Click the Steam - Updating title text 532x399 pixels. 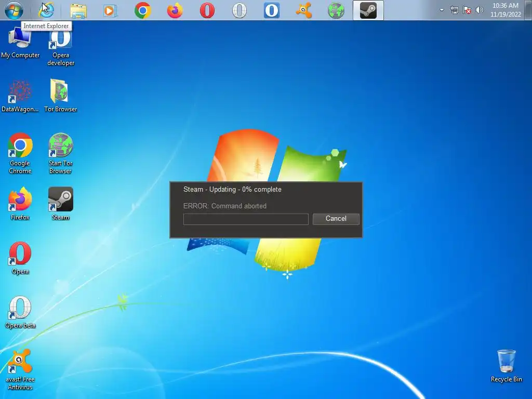tap(232, 189)
